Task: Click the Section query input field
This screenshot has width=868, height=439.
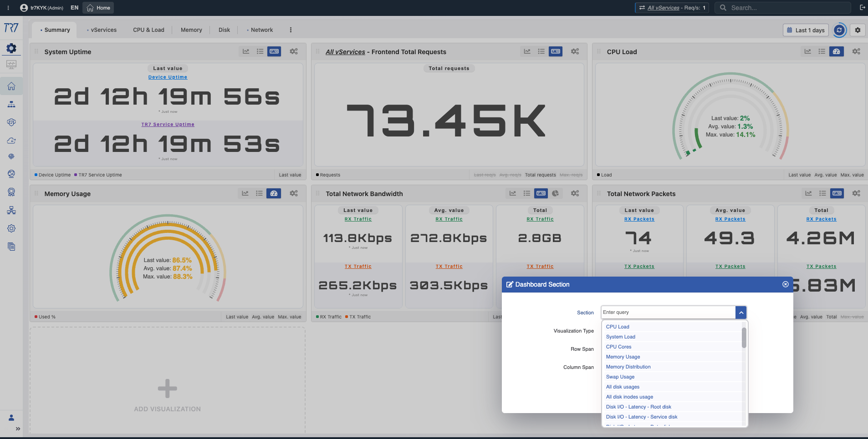Action: tap(668, 313)
